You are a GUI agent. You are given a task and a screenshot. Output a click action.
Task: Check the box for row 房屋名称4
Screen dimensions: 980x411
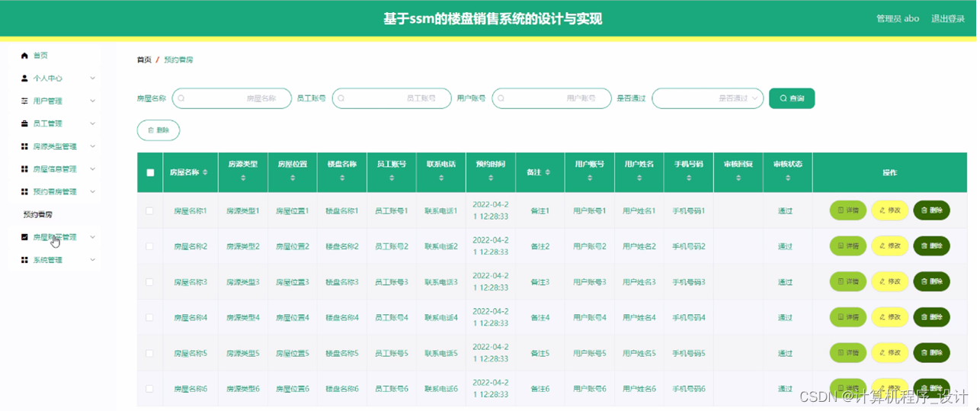[x=149, y=317]
